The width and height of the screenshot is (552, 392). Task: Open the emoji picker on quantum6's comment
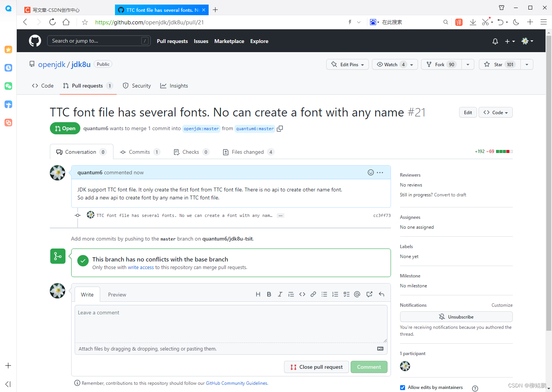[371, 172]
